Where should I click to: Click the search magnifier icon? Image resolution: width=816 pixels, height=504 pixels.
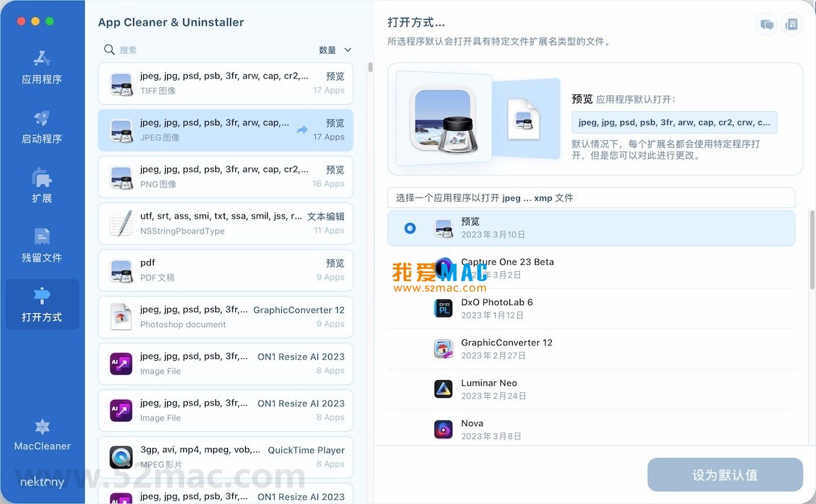tap(109, 50)
